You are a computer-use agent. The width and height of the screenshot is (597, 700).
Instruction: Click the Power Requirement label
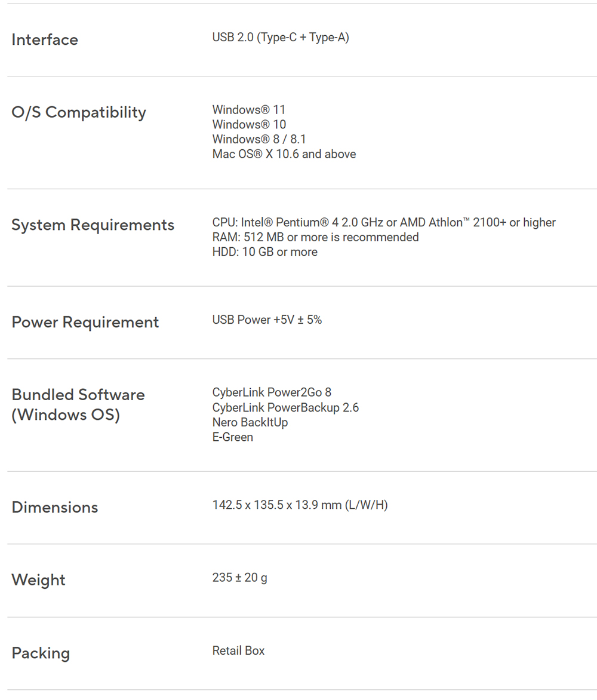(85, 323)
